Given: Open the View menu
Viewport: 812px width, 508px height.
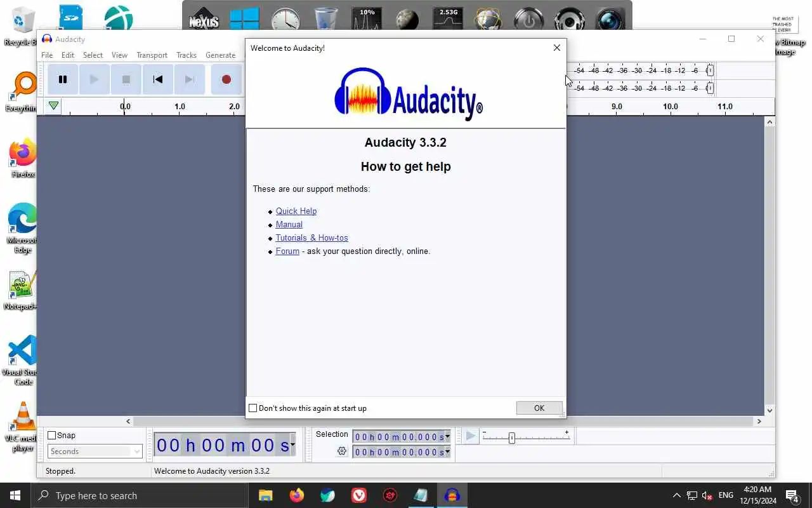Looking at the screenshot, I should click(x=119, y=55).
